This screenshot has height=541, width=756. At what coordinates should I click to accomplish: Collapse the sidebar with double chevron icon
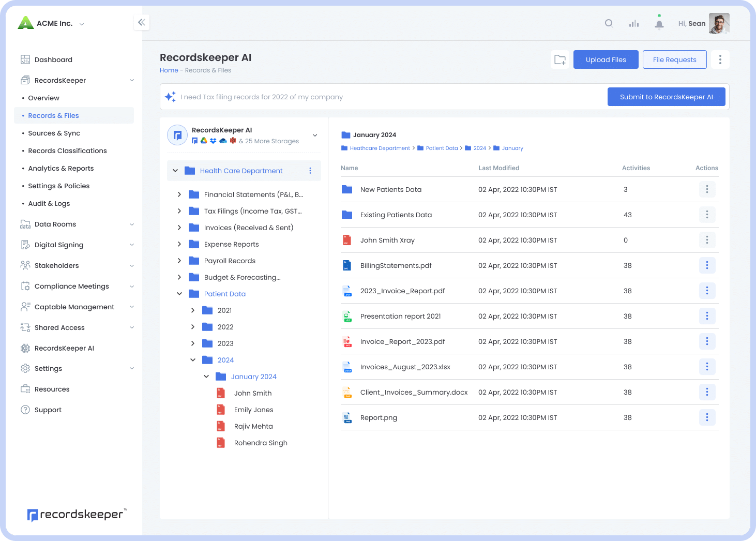(142, 22)
